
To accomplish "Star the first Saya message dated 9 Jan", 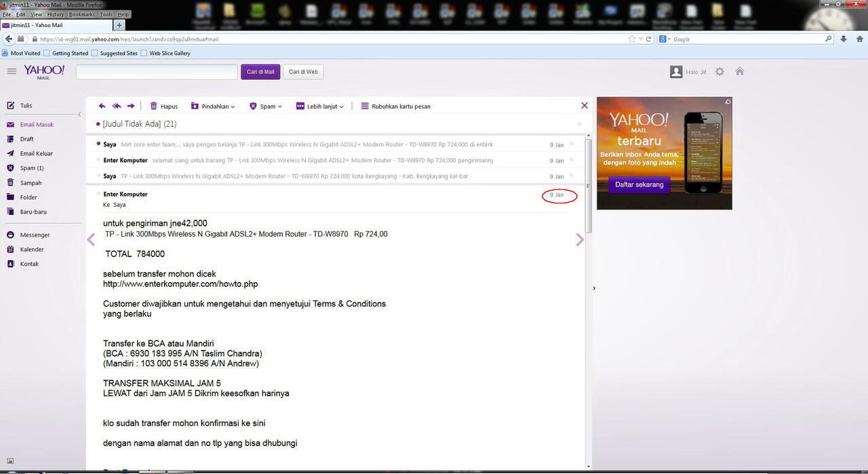I will tap(572, 144).
